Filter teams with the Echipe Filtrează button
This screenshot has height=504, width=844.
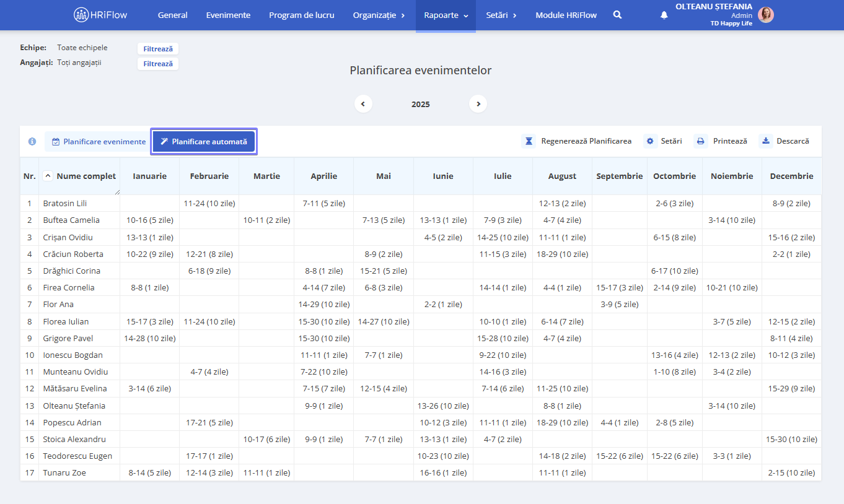pyautogui.click(x=158, y=49)
